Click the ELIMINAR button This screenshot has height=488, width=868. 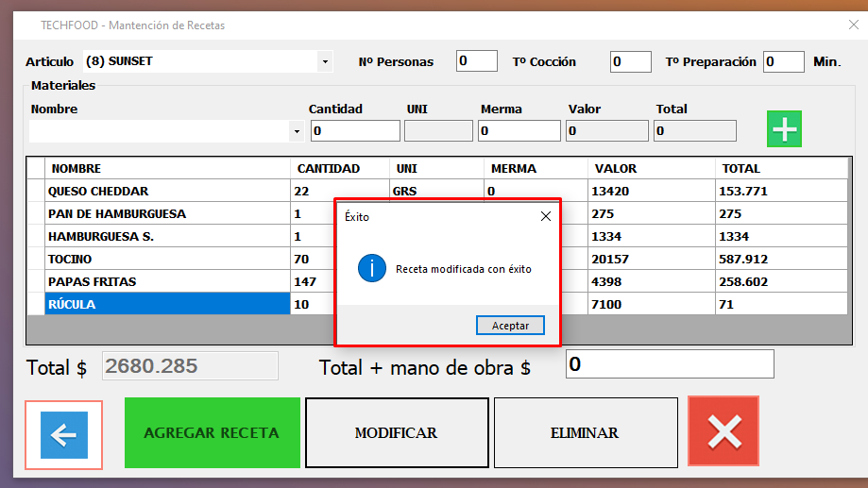coord(585,433)
